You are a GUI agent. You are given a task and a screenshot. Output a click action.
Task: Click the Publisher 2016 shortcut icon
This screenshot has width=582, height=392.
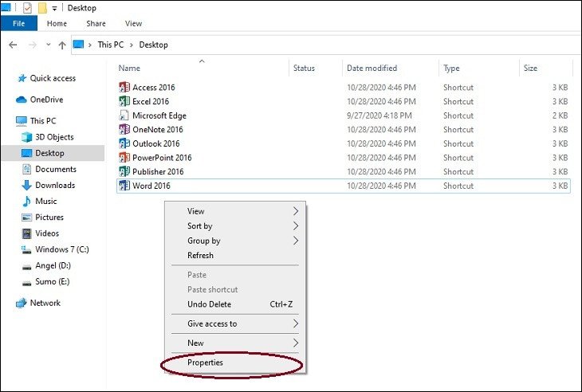point(124,172)
